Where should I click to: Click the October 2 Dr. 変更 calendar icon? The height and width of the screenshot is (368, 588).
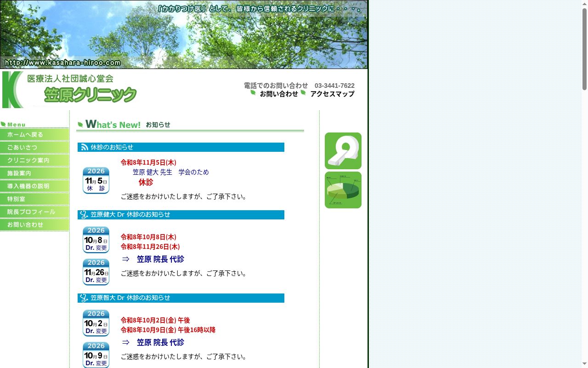click(96, 323)
